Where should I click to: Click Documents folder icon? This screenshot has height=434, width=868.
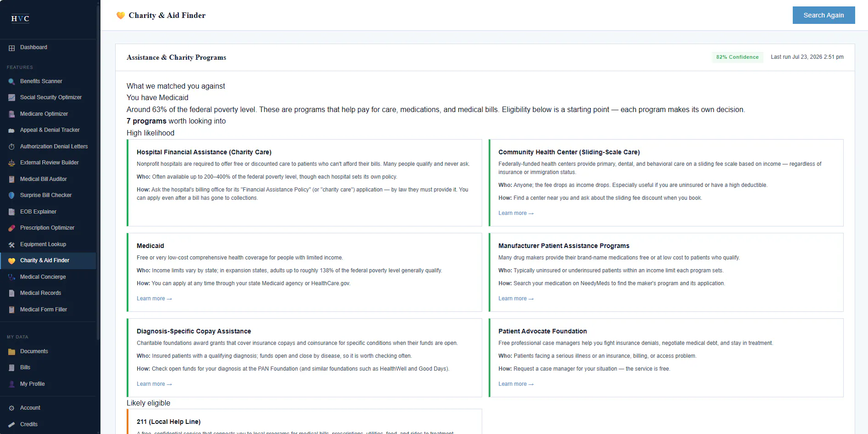tap(11, 351)
